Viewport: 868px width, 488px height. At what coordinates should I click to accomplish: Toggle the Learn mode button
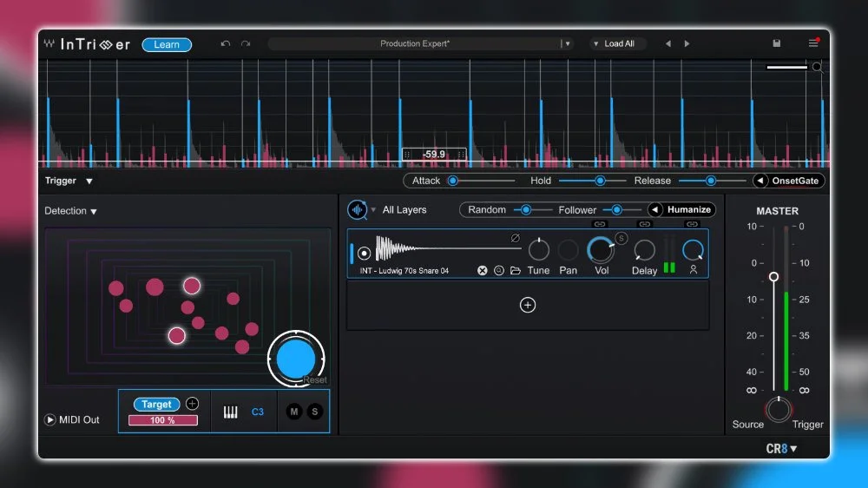point(167,45)
